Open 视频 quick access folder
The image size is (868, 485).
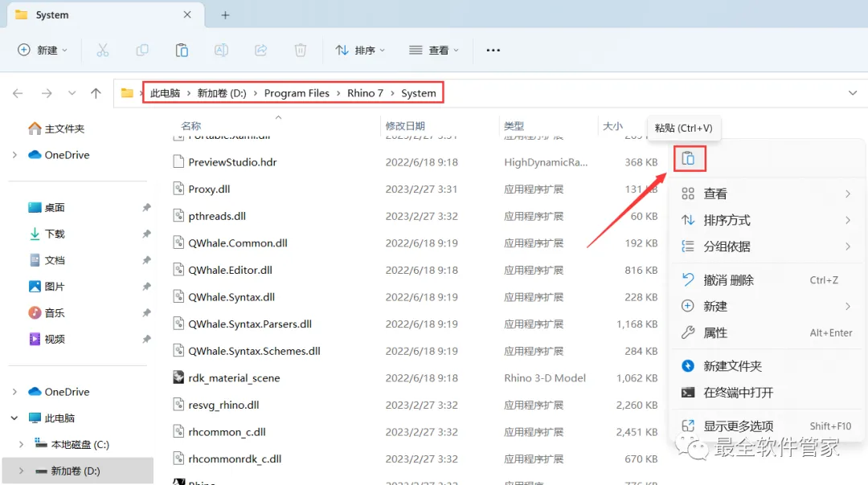[47, 339]
